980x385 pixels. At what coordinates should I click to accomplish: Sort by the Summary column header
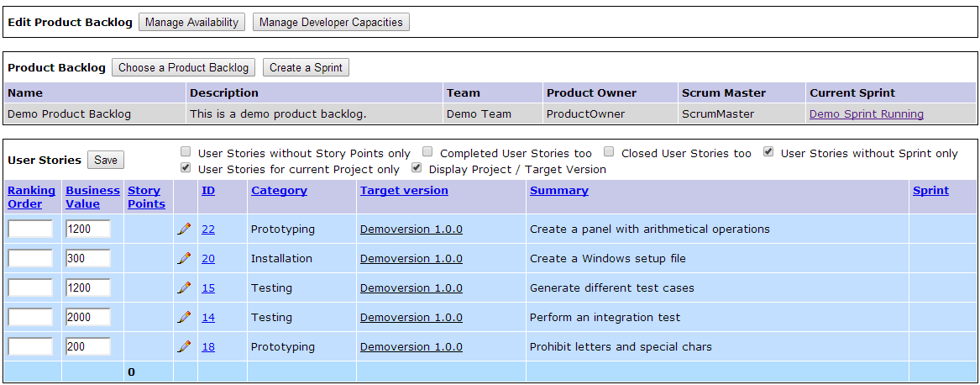coord(558,191)
